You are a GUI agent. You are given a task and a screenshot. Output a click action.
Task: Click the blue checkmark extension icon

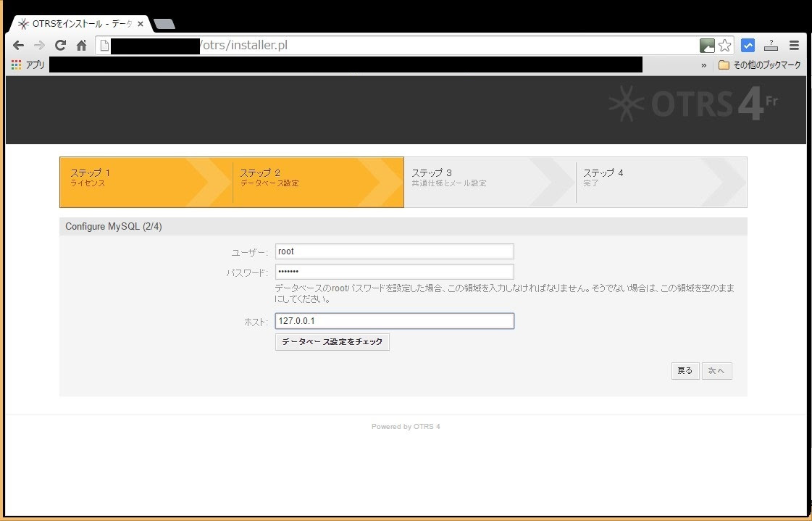(x=748, y=45)
